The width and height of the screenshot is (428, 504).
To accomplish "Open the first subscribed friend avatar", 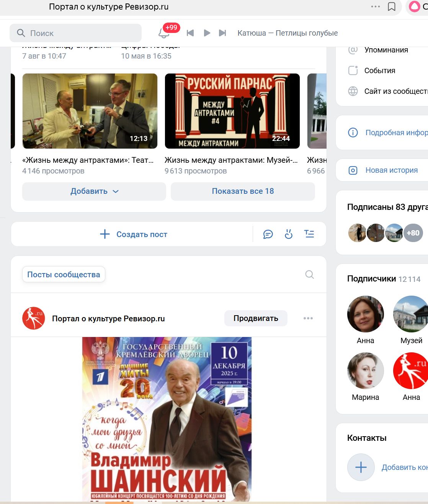I will click(358, 233).
